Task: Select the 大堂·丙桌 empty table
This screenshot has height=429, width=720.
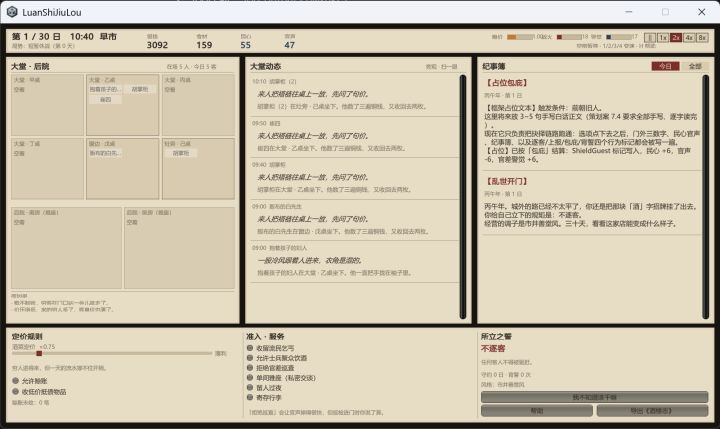Action: (x=198, y=105)
